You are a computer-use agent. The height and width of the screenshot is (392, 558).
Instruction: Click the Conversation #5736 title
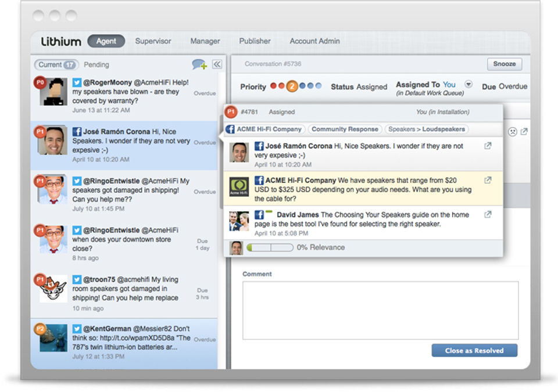(x=273, y=64)
